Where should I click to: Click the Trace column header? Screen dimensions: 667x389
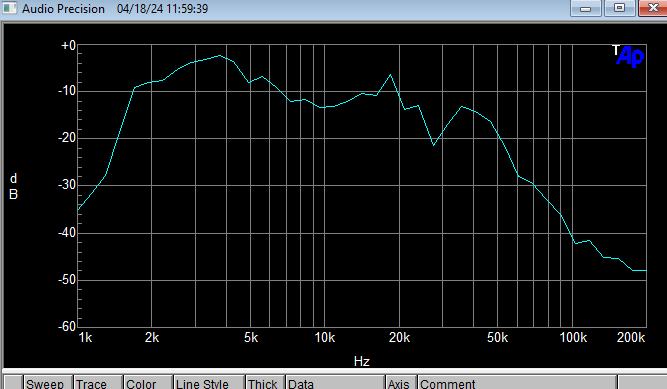98,383
